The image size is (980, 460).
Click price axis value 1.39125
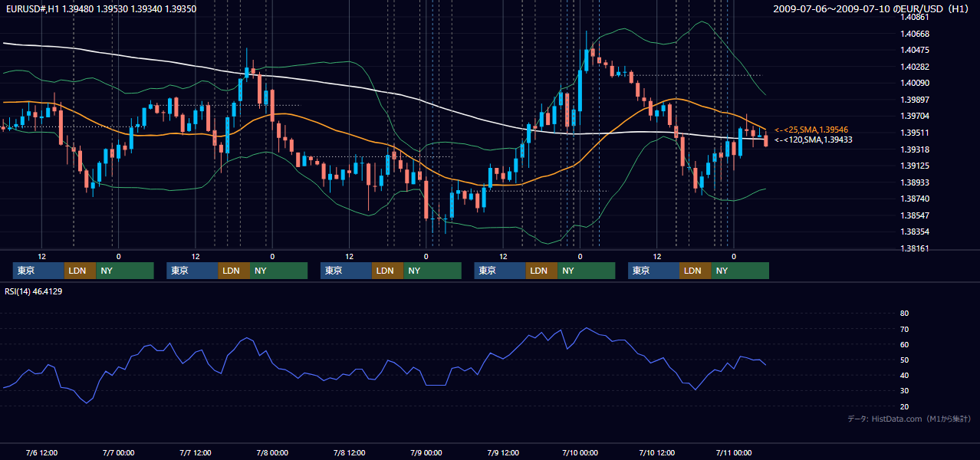[x=914, y=166]
